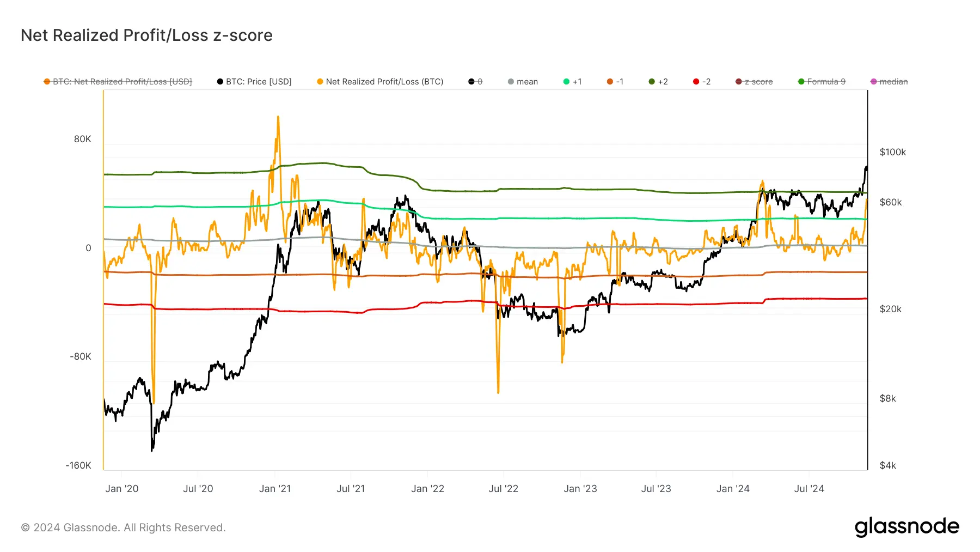Viewport: 980px width, 552px height.
Task: Click the -80K left axis label
Action: pos(81,356)
